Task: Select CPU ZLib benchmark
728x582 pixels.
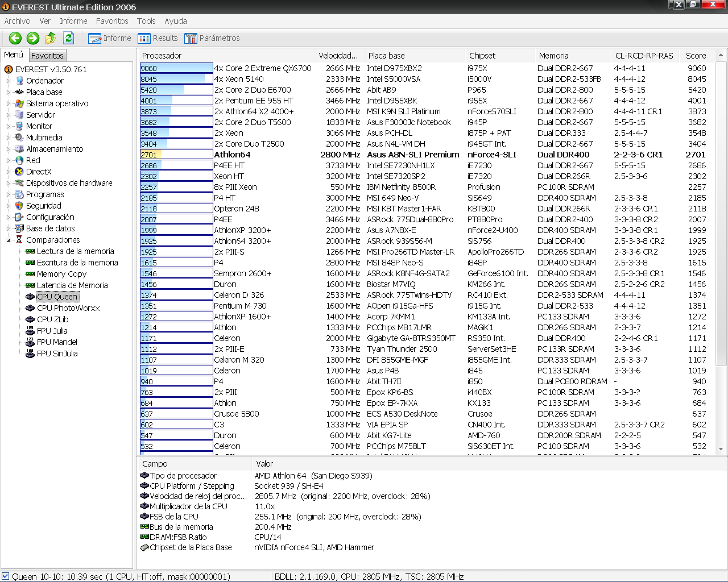Action: tap(52, 319)
